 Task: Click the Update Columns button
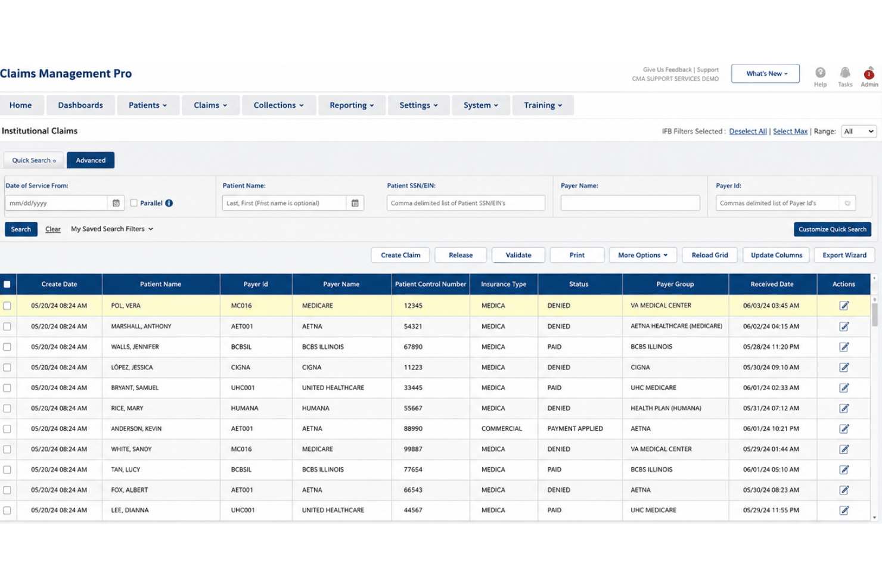[776, 255]
